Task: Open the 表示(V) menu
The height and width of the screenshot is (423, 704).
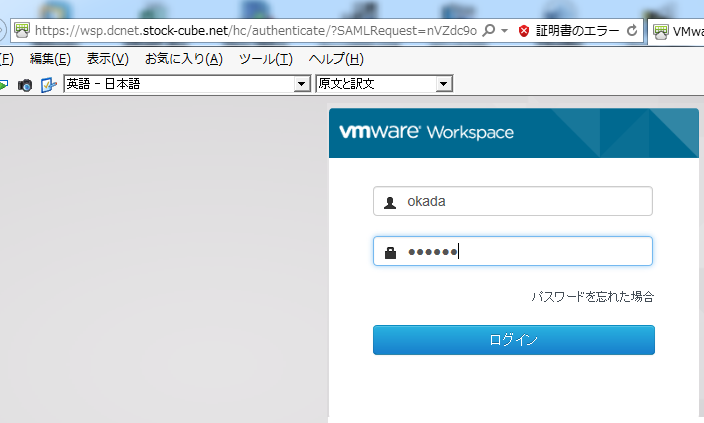Action: coord(107,59)
